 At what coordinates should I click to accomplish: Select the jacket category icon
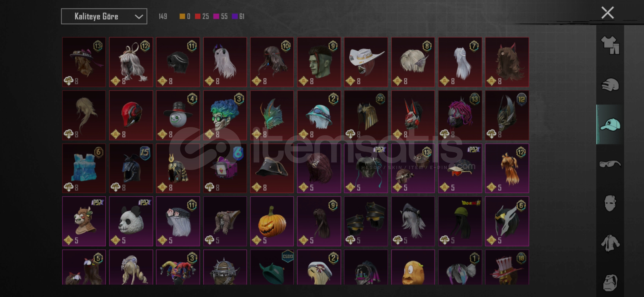610,243
